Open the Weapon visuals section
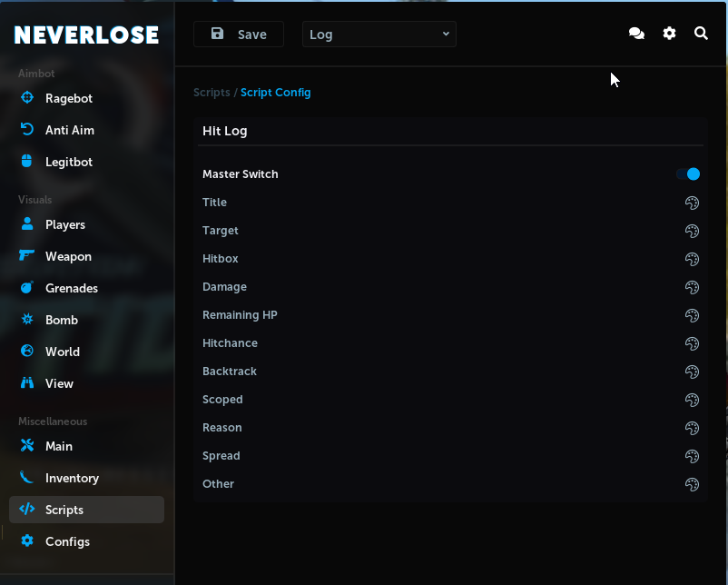This screenshot has height=585, width=728. 68,256
